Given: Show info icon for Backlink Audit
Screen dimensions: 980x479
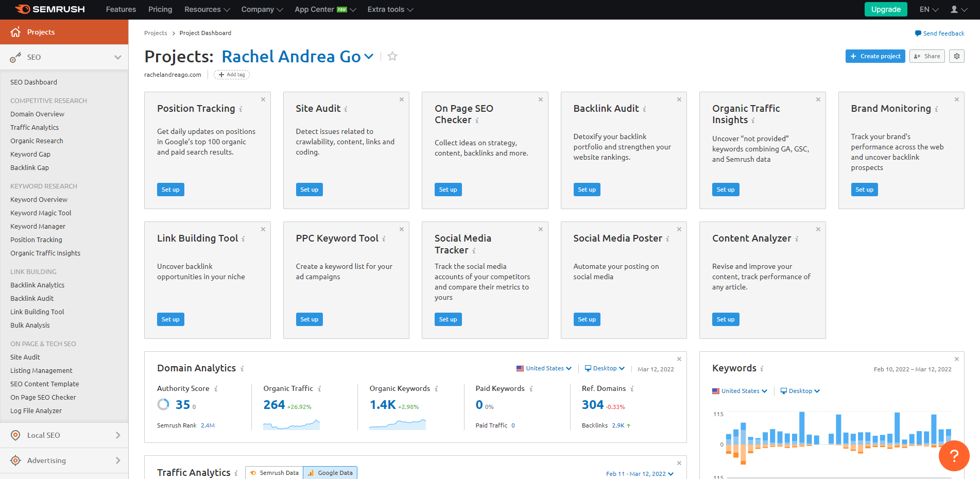Looking at the screenshot, I should click(644, 109).
